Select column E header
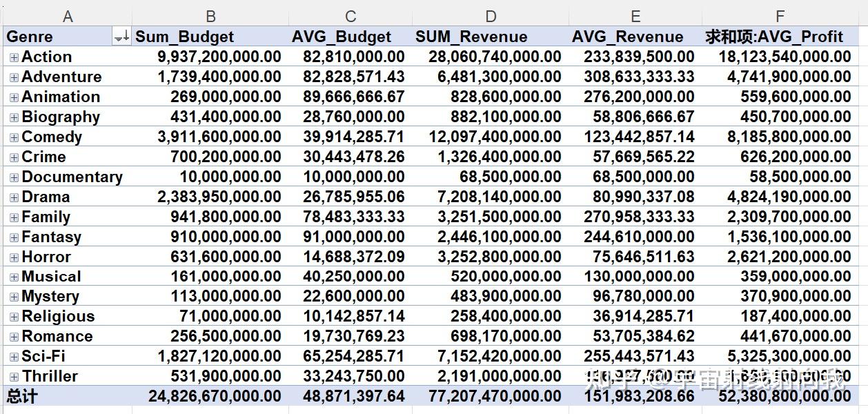Image resolution: width=868 pixels, height=414 pixels. [x=635, y=16]
